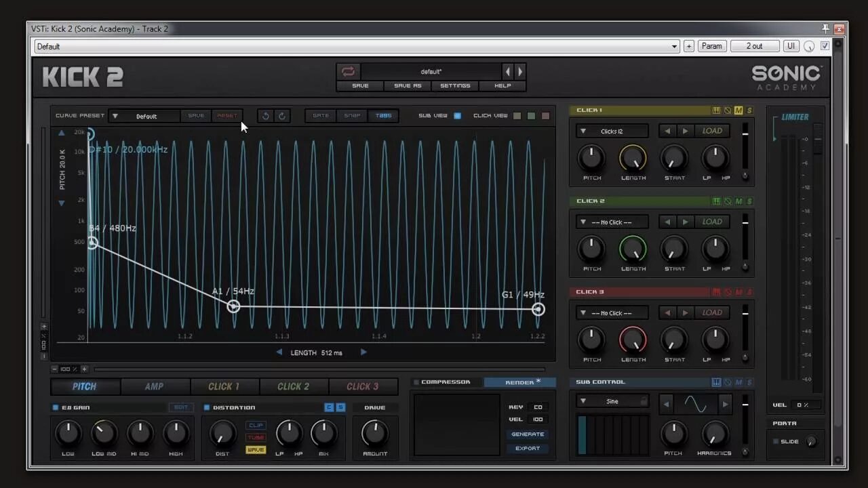The image size is (868, 488).
Task: Solo Click 1 with S button
Action: click(x=749, y=110)
